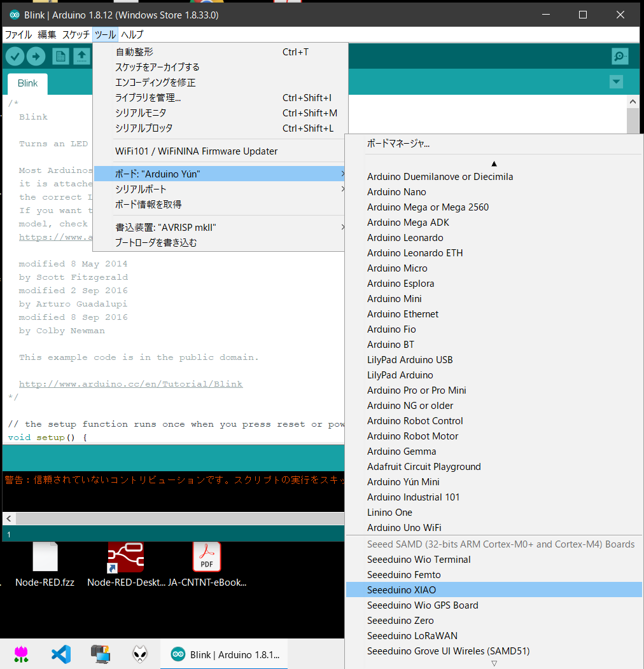Open シリアルモニタ from the tools menu
Image resolution: width=644 pixels, height=669 pixels.
pos(219,113)
